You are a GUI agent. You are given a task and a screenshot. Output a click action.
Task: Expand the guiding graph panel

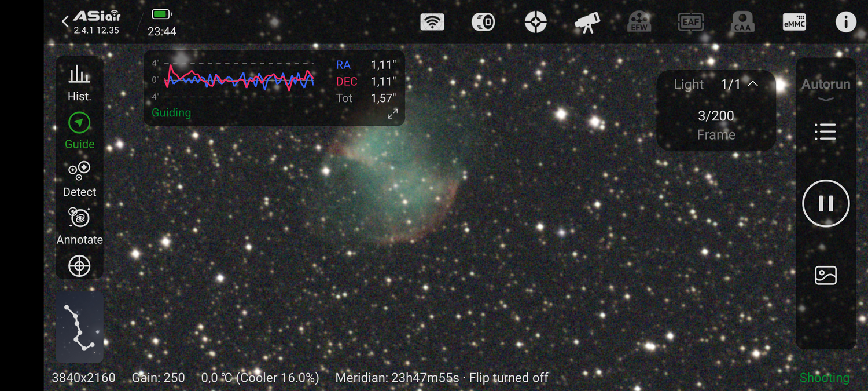tap(392, 114)
